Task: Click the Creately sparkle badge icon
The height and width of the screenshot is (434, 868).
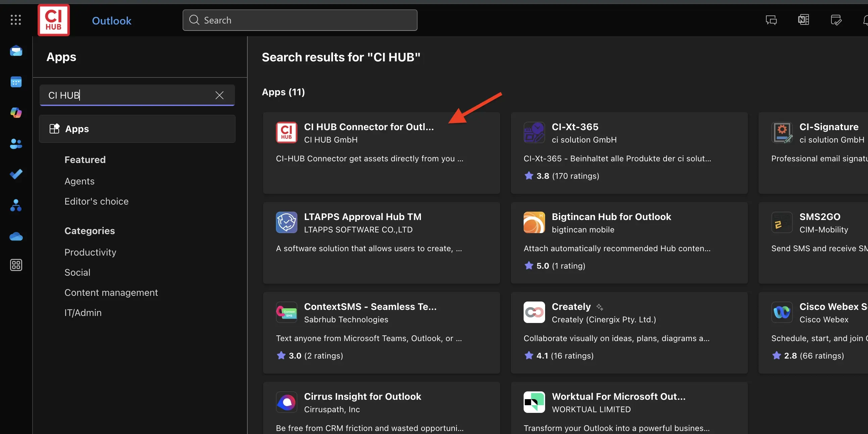Action: click(x=600, y=307)
